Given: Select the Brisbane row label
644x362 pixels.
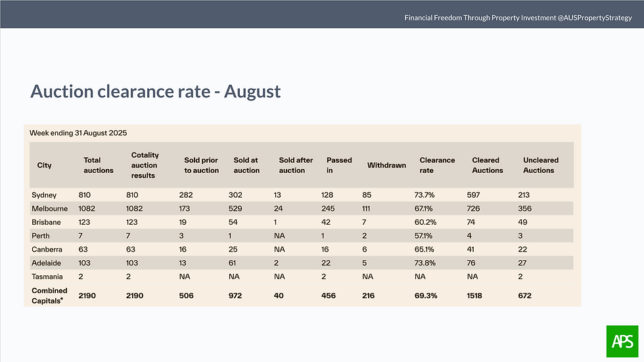Looking at the screenshot, I should point(46,222).
